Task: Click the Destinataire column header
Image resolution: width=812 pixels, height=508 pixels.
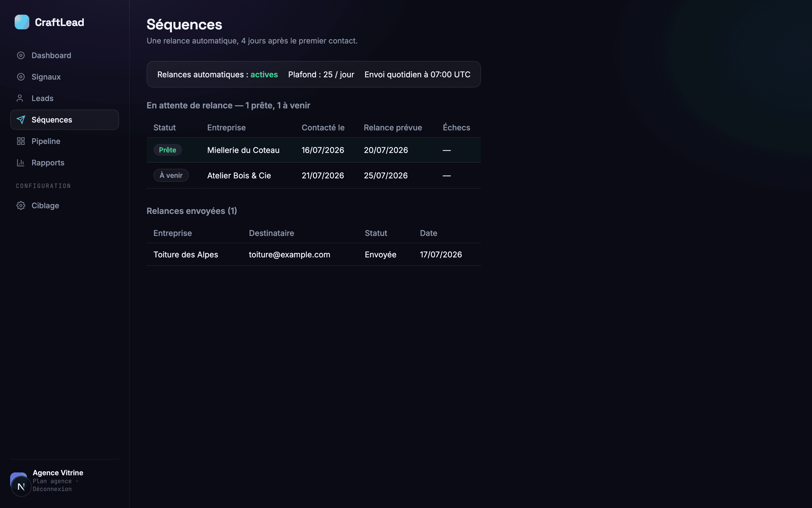Action: coord(272,233)
